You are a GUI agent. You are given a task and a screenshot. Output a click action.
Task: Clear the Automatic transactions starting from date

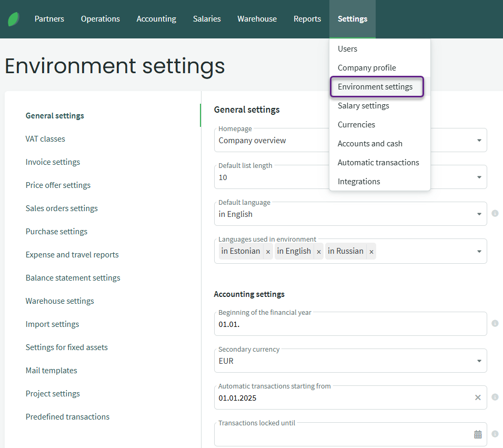(x=478, y=397)
